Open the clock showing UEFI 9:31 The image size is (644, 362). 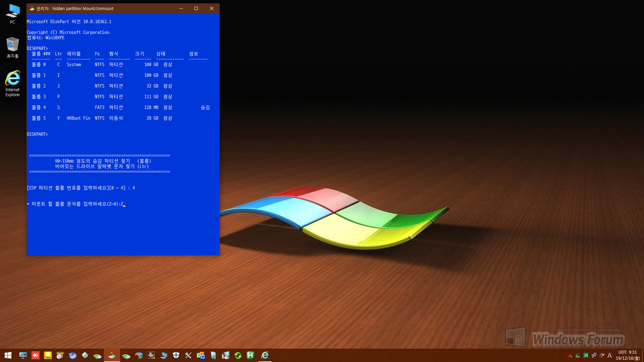(x=628, y=355)
